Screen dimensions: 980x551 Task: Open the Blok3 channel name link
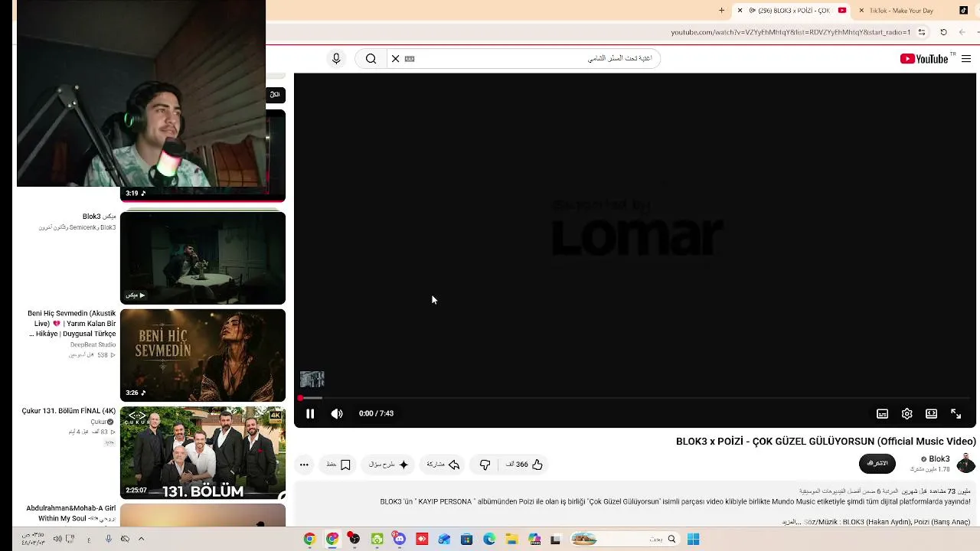(x=939, y=459)
